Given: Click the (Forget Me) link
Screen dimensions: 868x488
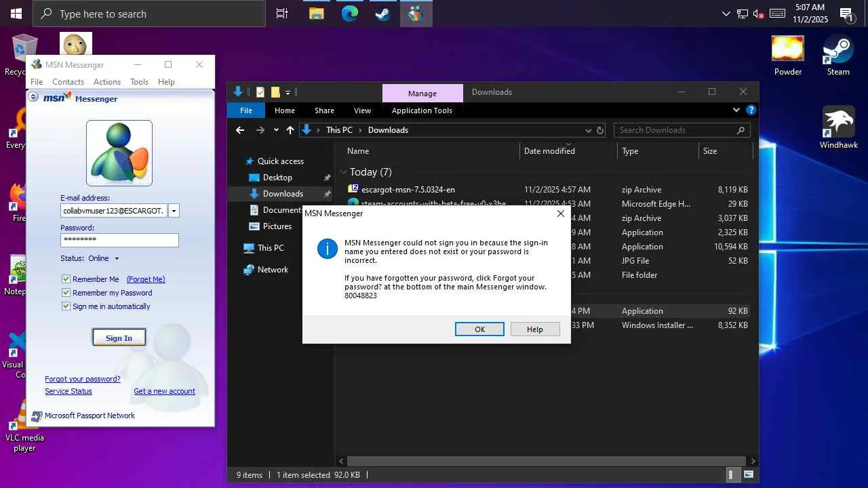Looking at the screenshot, I should click(146, 279).
